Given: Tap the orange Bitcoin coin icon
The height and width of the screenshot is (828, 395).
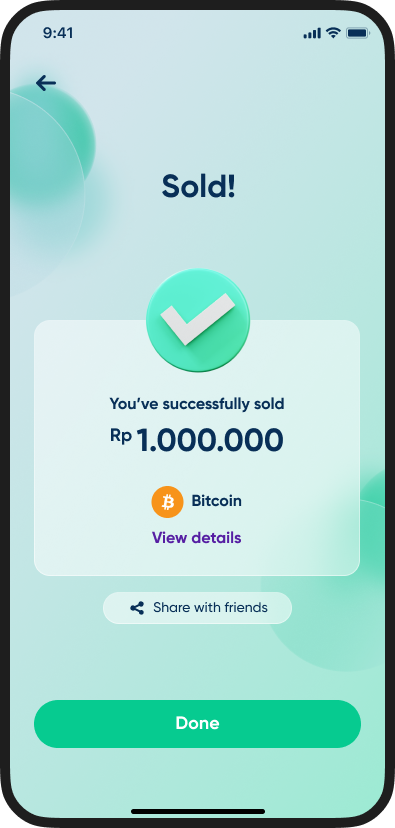Looking at the screenshot, I should pyautogui.click(x=167, y=502).
